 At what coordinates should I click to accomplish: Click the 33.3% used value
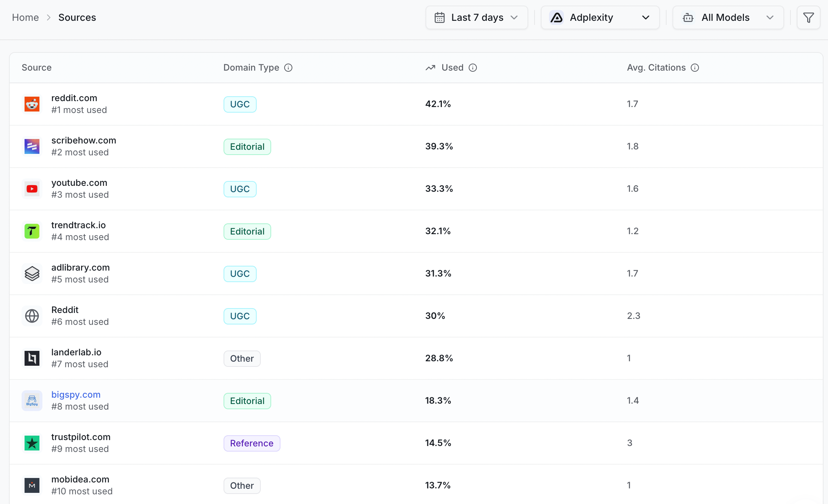(439, 189)
